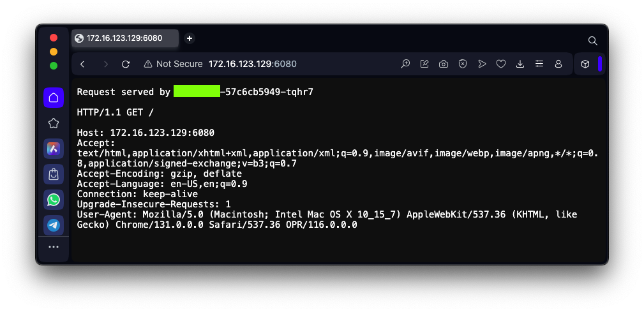
Task: Open shopping bag sidebar icon
Action: click(54, 174)
